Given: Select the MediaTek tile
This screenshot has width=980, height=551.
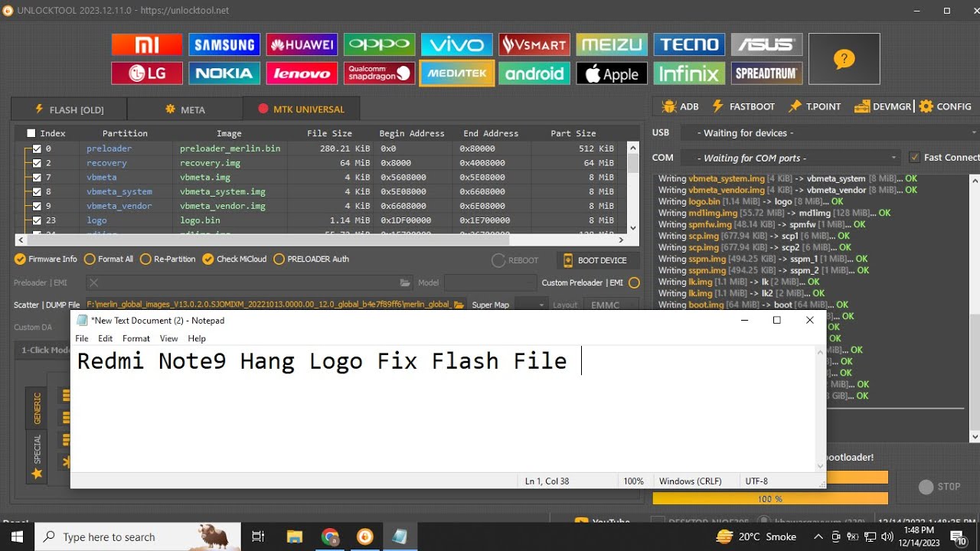Looking at the screenshot, I should pyautogui.click(x=457, y=73).
